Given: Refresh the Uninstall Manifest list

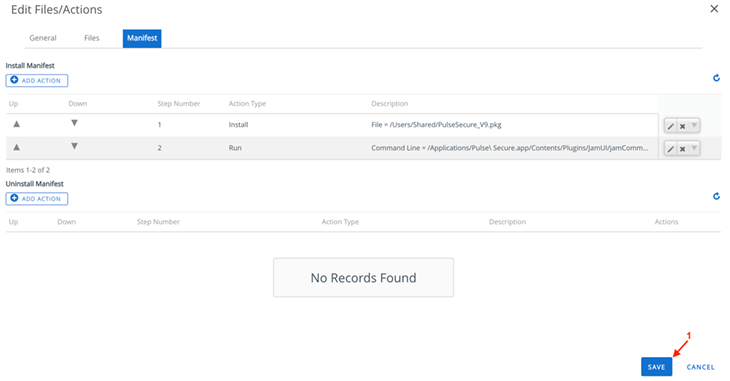Looking at the screenshot, I should (x=716, y=196).
